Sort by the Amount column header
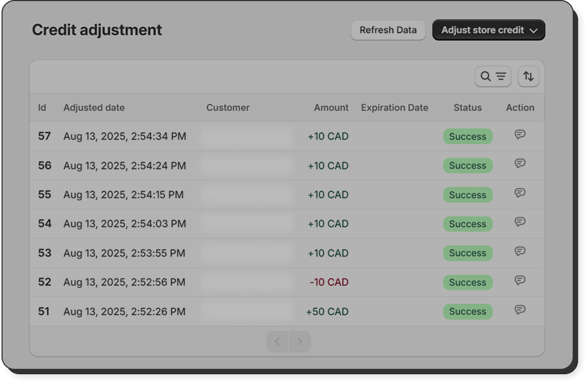 click(331, 107)
